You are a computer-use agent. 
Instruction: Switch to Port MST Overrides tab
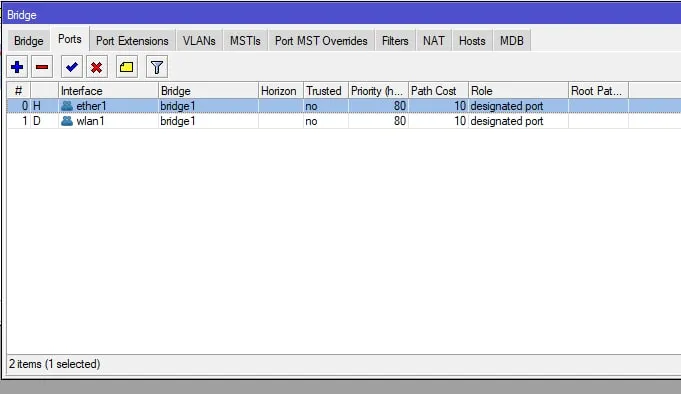[321, 41]
